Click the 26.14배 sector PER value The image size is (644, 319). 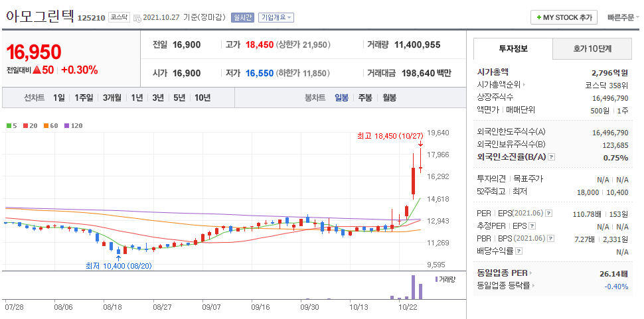(x=613, y=273)
